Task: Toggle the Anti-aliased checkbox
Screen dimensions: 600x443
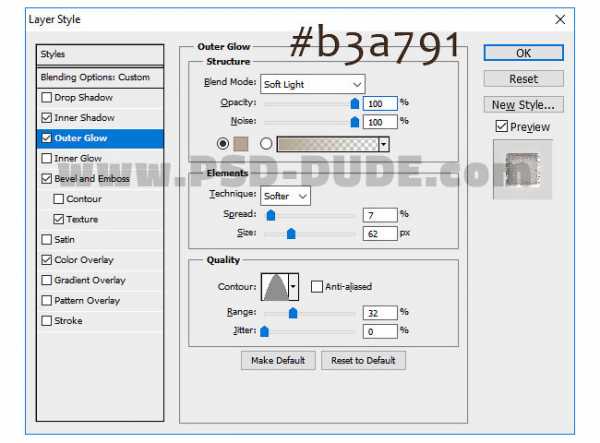Action: click(316, 287)
